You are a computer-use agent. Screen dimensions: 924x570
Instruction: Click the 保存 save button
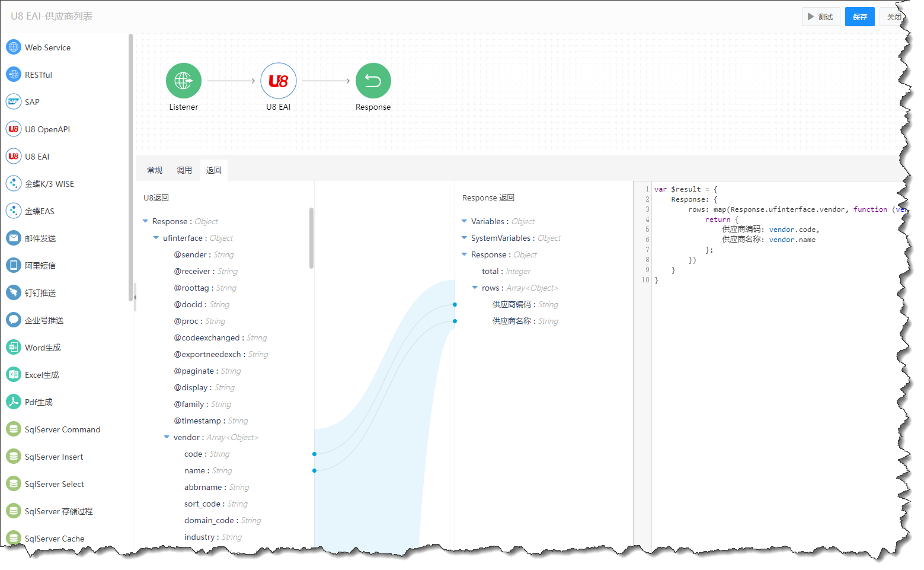click(x=860, y=17)
